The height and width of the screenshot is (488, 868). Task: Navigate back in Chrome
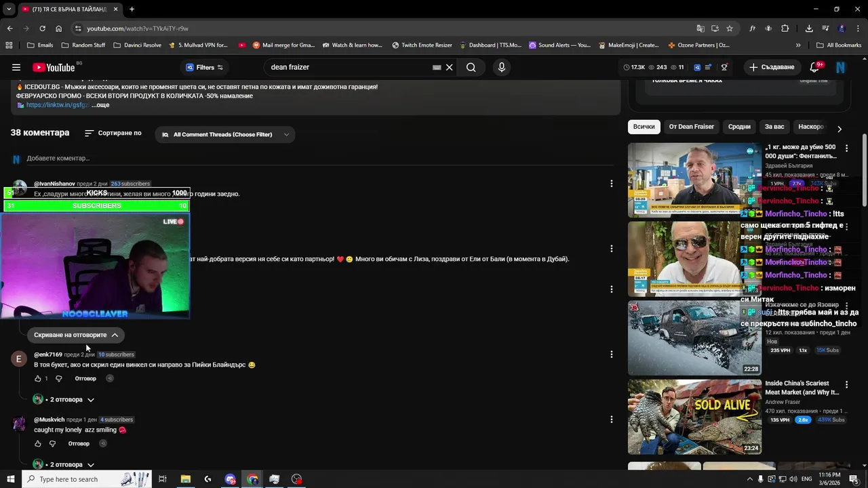(9, 28)
